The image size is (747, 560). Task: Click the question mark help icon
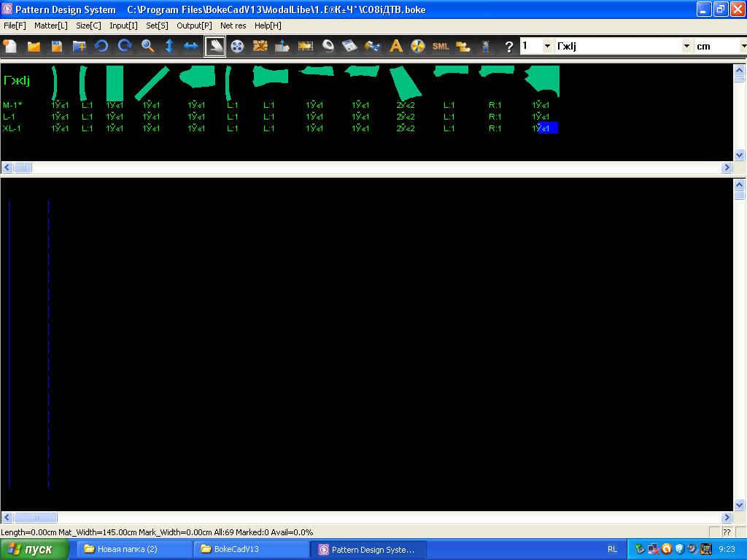[508, 46]
